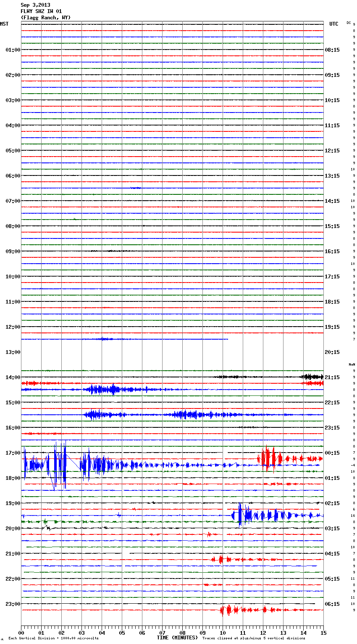
Task: Click the location label "(Flagg Ranch, WY)"
Action: coord(46,18)
